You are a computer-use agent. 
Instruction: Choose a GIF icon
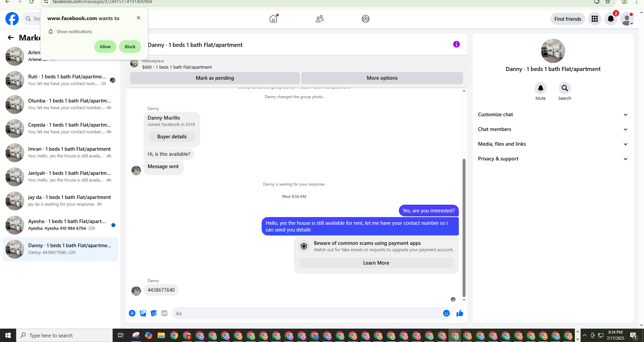[164, 313]
